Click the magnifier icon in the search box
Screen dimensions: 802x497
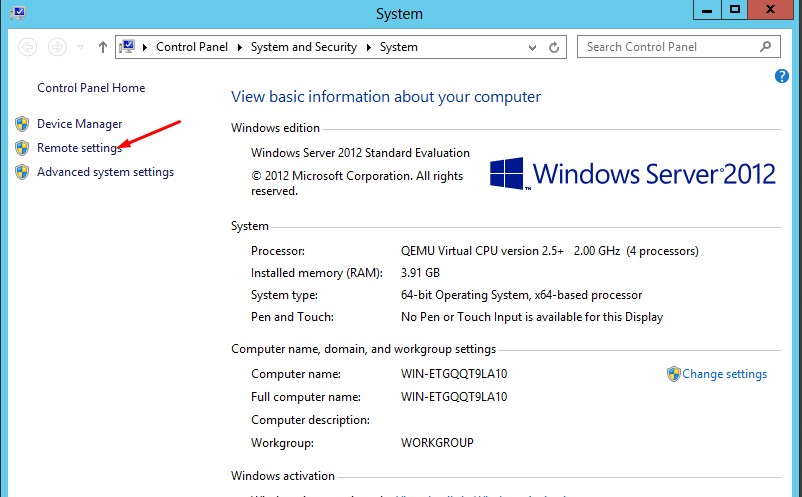[x=766, y=46]
